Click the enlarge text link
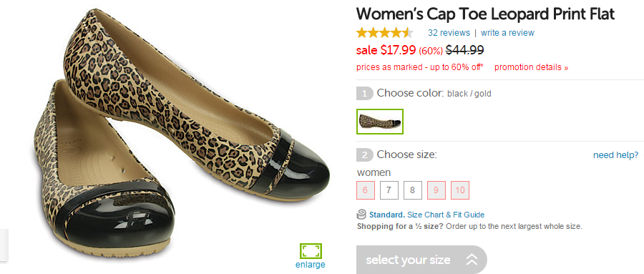 coord(311,265)
